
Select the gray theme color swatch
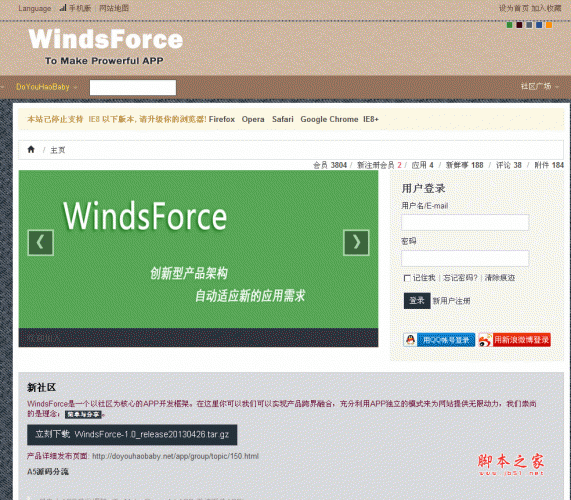[x=529, y=25]
